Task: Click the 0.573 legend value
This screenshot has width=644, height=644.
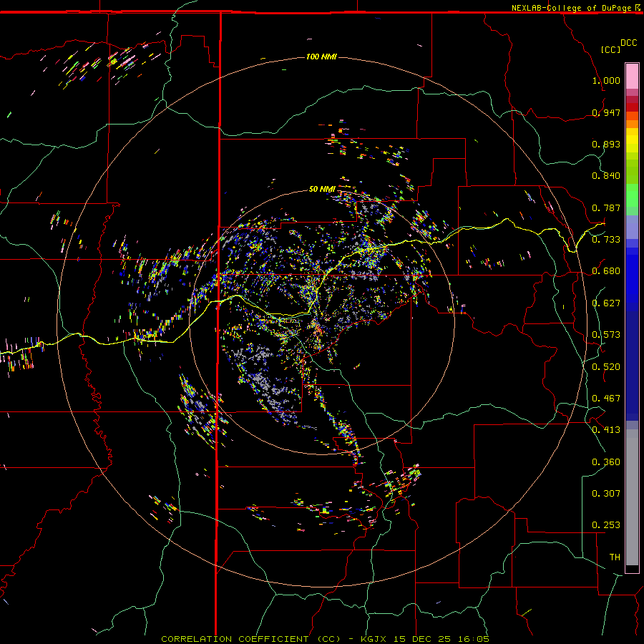Action: click(606, 334)
